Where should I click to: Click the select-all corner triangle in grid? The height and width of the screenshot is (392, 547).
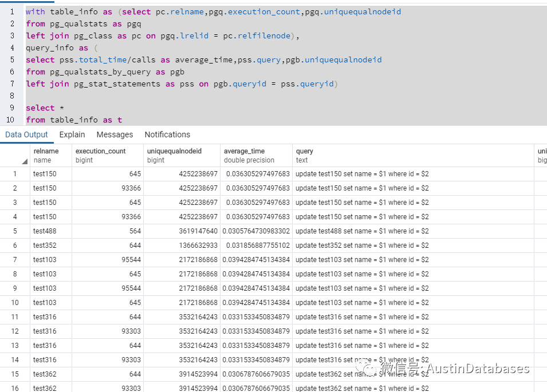(24, 161)
